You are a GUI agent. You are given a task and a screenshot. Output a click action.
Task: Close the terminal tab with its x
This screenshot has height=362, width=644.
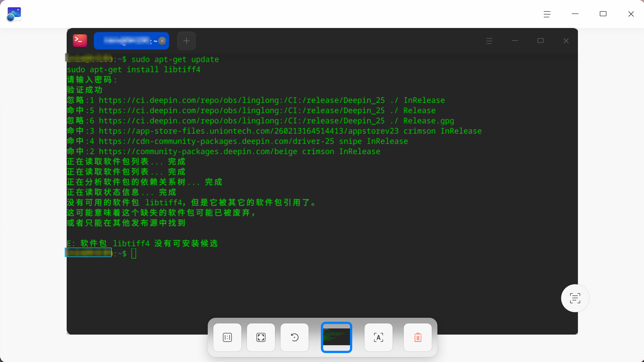pos(162,41)
